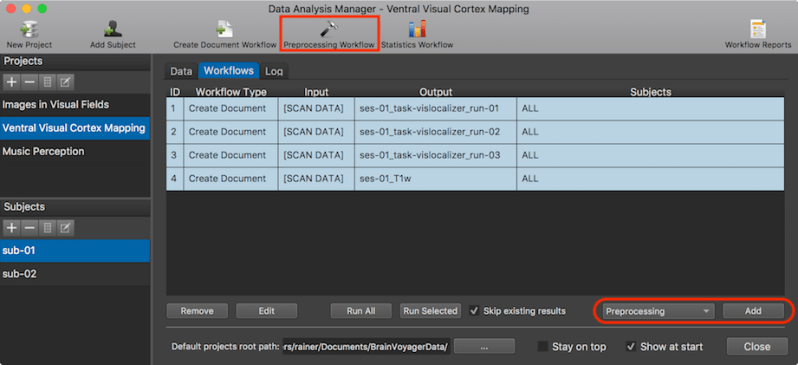Add a project with Projects plus icon

(x=12, y=82)
